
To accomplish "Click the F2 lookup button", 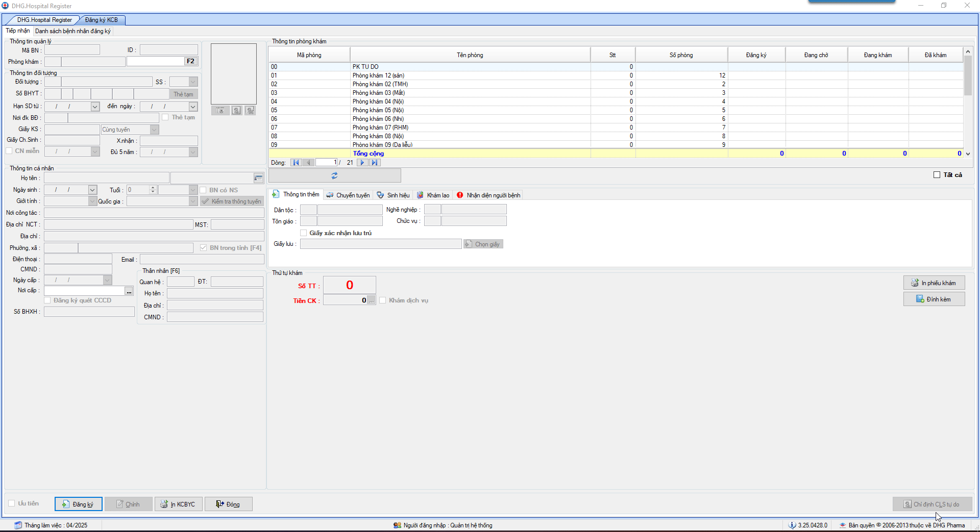I will pos(190,61).
